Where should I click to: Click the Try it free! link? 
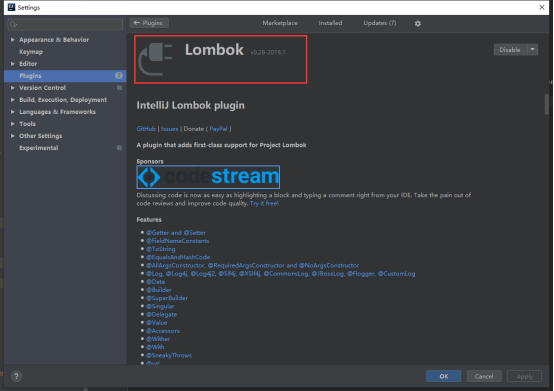(264, 203)
